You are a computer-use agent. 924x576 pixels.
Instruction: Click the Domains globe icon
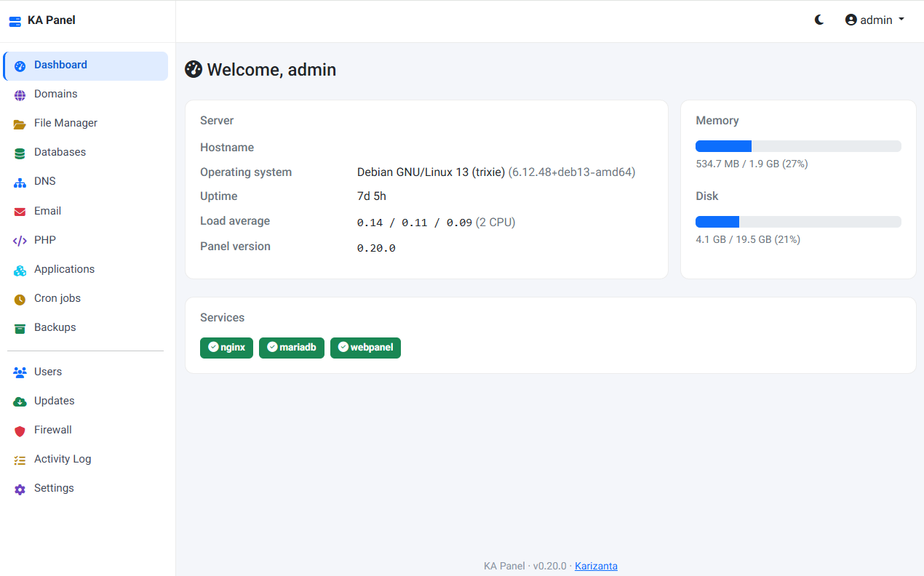[20, 95]
